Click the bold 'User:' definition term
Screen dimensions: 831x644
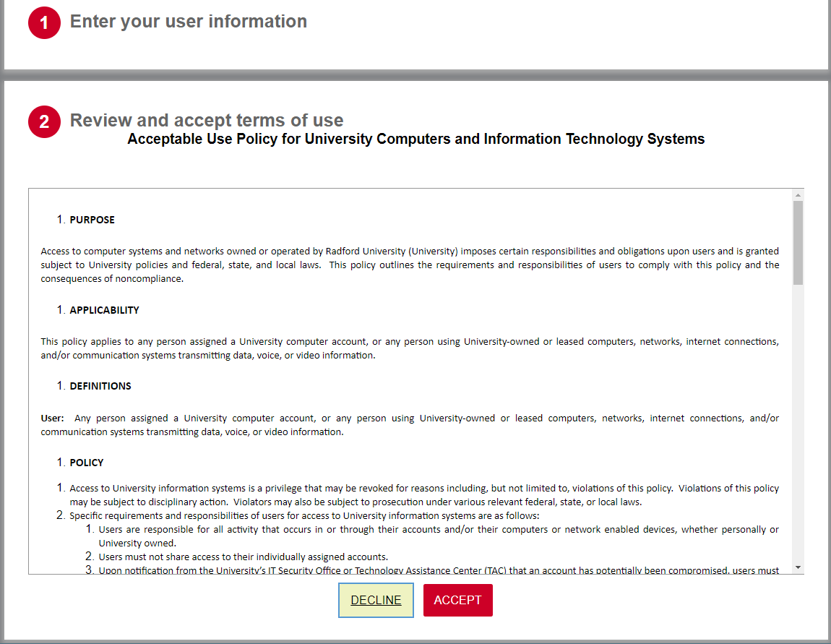[53, 418]
